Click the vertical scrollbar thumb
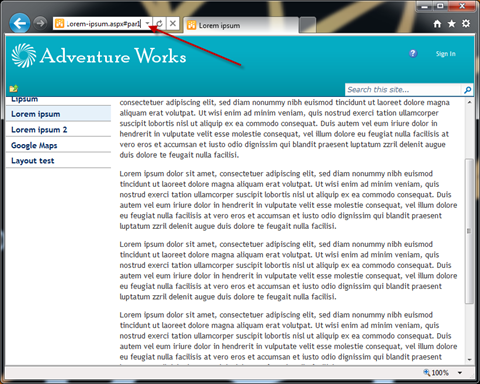 point(469,231)
